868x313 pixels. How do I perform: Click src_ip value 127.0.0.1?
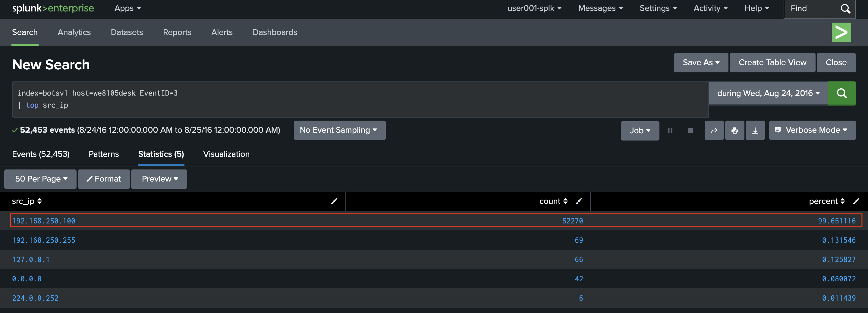(x=31, y=259)
